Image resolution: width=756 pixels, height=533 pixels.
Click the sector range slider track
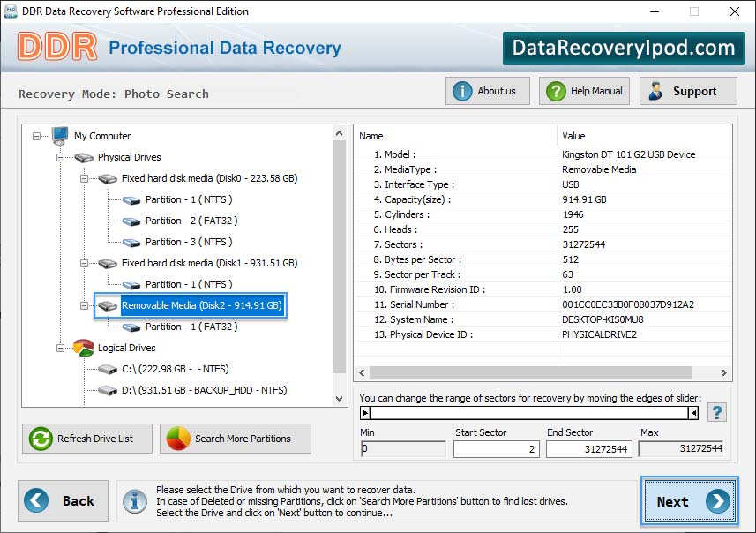(x=529, y=413)
